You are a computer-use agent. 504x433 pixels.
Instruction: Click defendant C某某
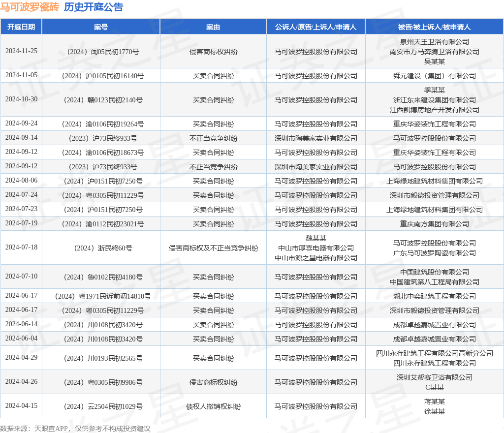coord(434,387)
